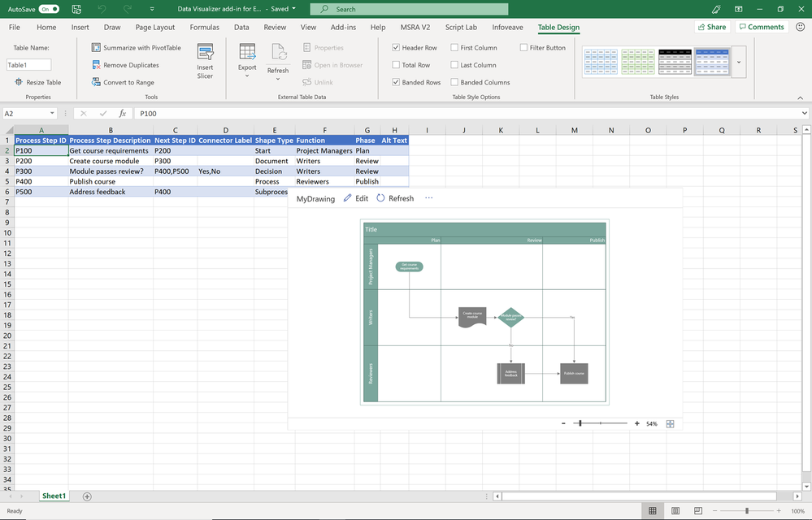Open the file name Saved dropdown

point(293,9)
